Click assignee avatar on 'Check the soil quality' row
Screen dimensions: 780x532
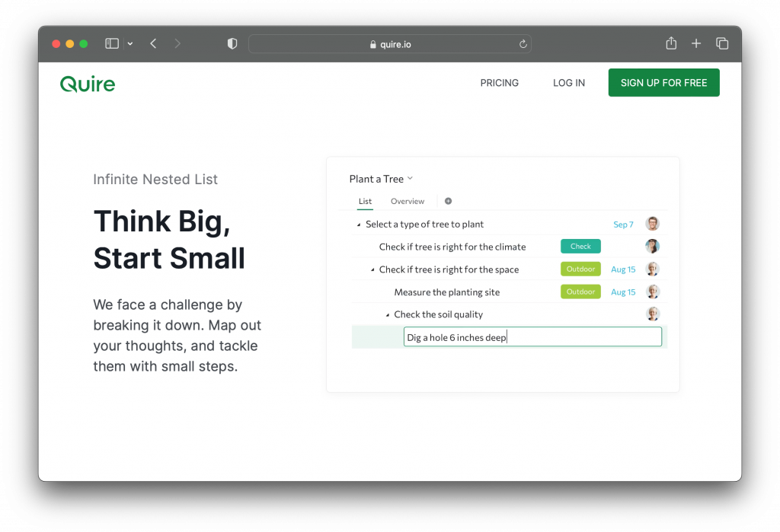pyautogui.click(x=652, y=314)
